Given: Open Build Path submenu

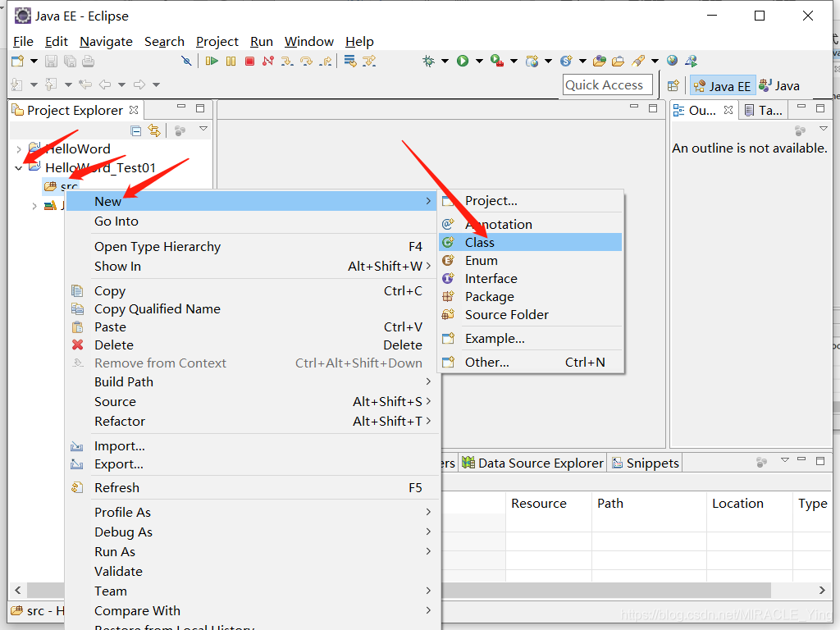Looking at the screenshot, I should (x=253, y=382).
